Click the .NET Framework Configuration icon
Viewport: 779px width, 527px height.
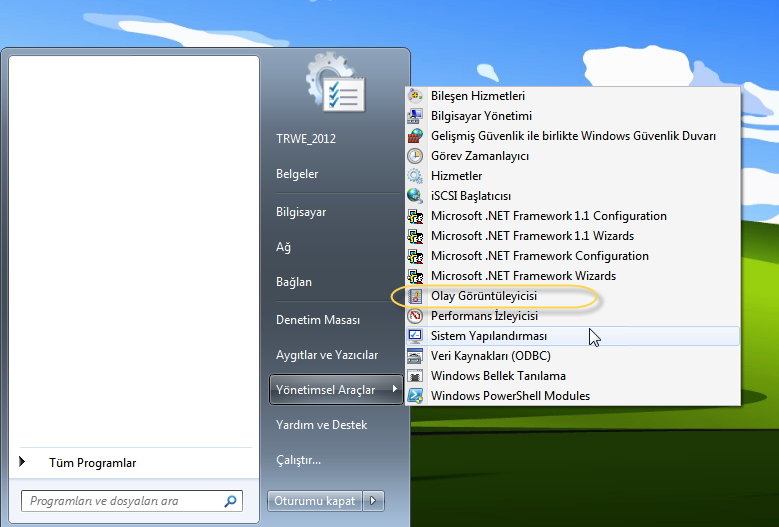point(415,256)
